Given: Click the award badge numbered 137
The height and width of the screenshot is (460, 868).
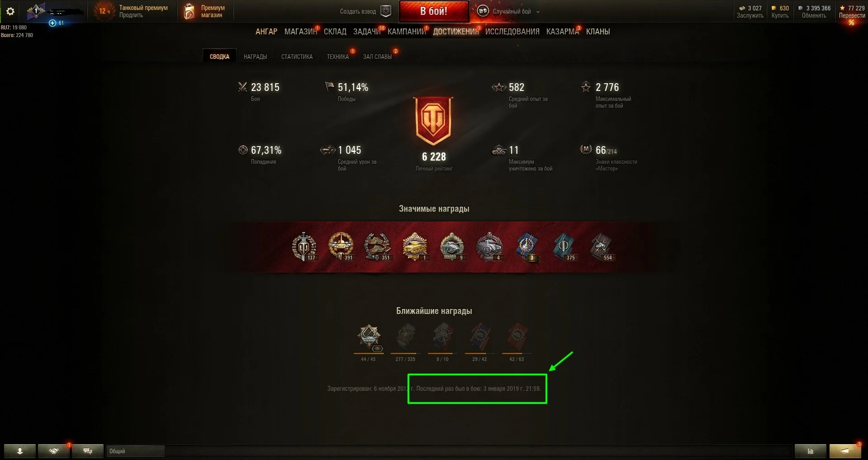Looking at the screenshot, I should pyautogui.click(x=304, y=247).
